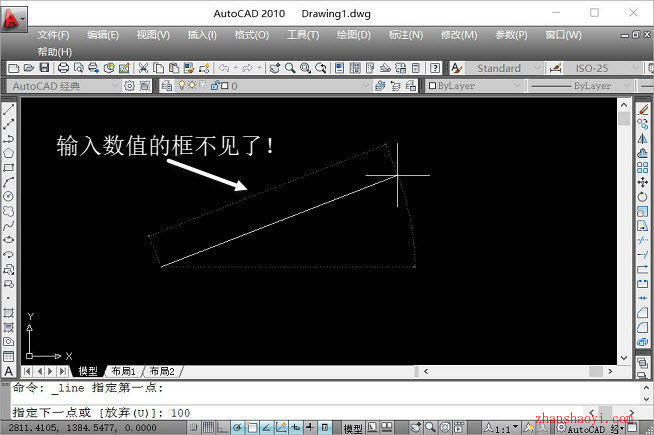Toggle Grid display in status bar
This screenshot has height=435, width=654.
[x=208, y=427]
